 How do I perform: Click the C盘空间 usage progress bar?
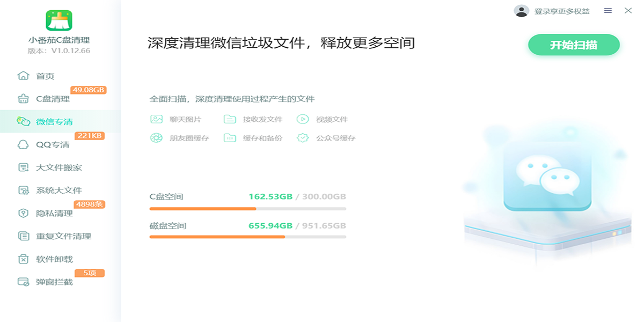[247, 209]
